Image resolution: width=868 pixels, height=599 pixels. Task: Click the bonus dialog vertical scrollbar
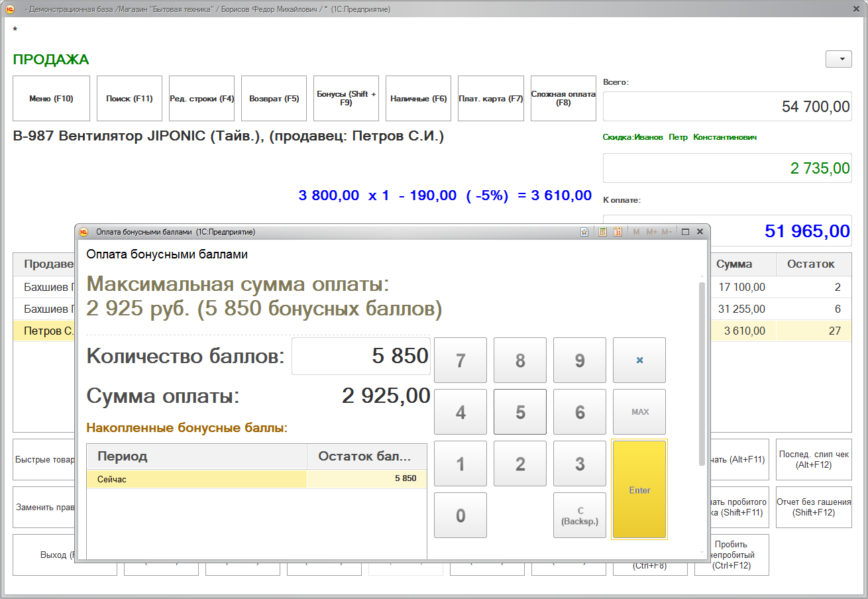702,373
